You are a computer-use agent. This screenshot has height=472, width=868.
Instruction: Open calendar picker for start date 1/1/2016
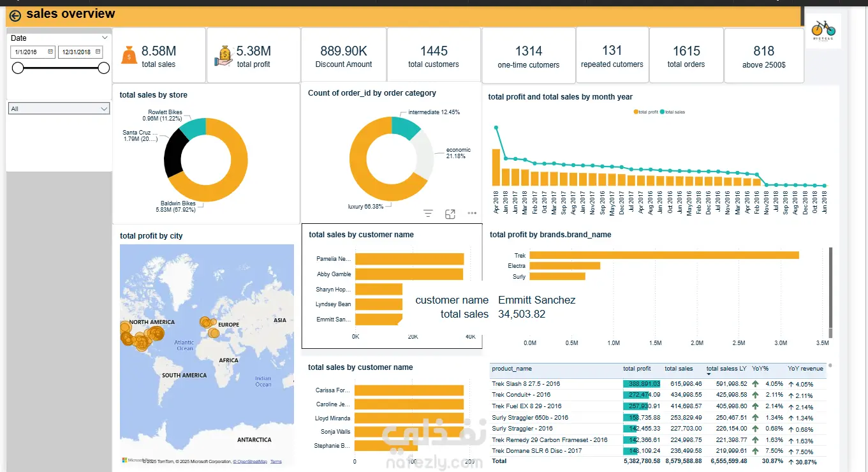click(50, 52)
